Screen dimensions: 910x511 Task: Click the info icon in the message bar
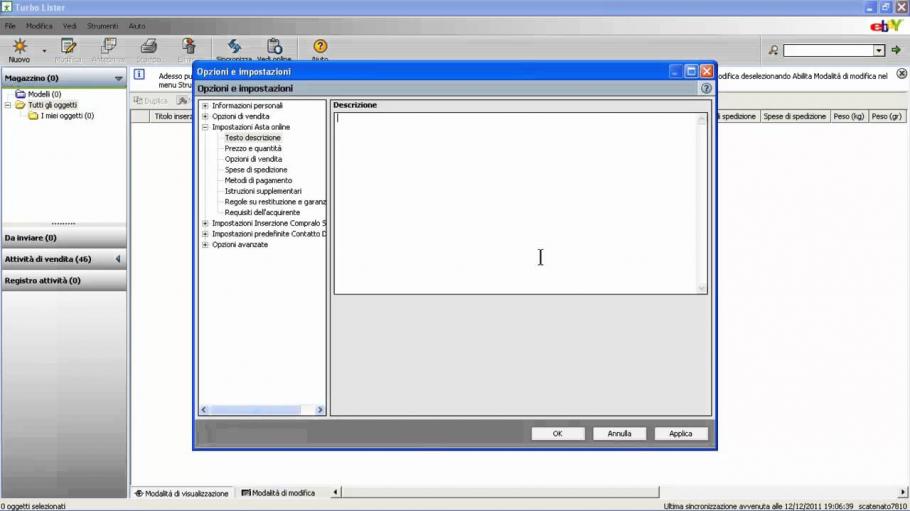click(x=139, y=74)
